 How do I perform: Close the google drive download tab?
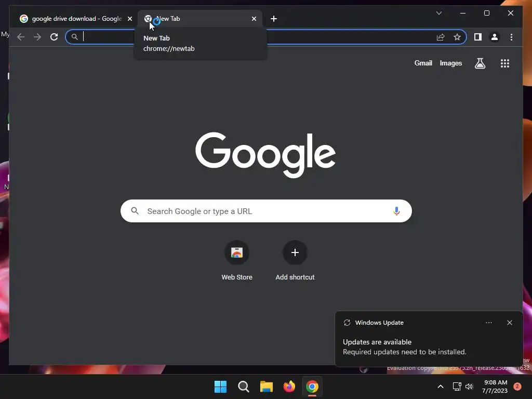pos(129,19)
